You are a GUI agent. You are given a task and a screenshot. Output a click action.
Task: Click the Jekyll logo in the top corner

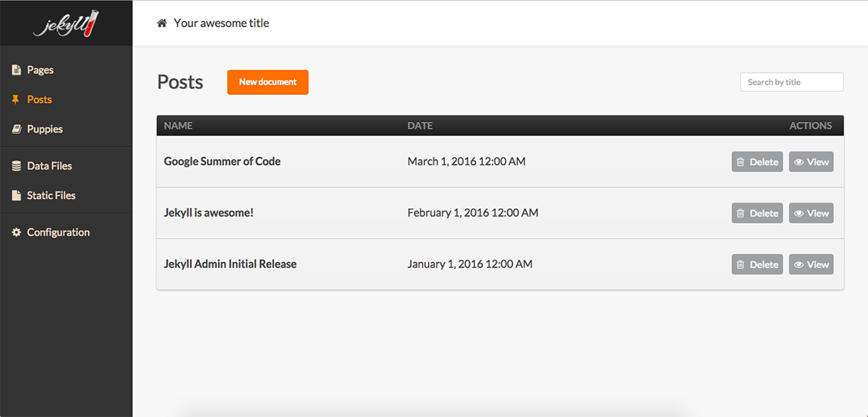click(66, 22)
